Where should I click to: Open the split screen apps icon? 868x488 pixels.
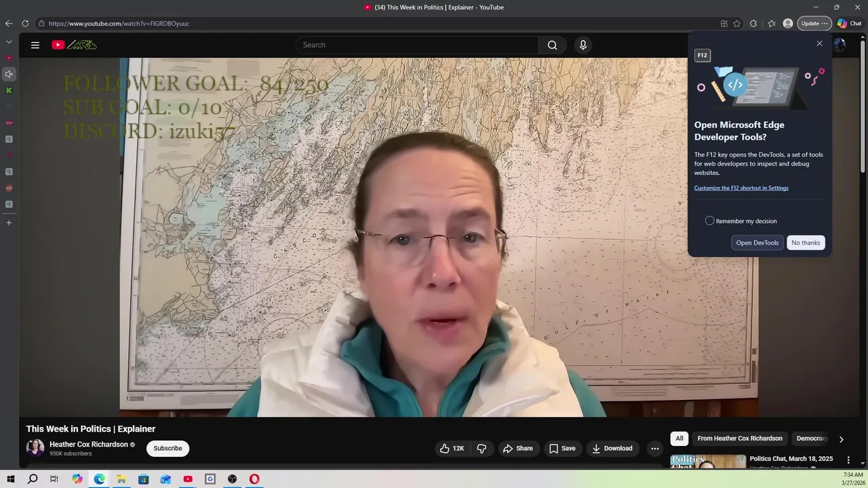tap(724, 24)
